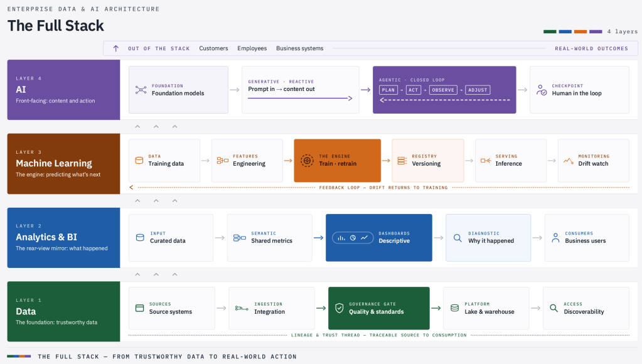The image size is (642, 364).
Task: Click the Registry Versioning icon
Action: [x=402, y=161]
